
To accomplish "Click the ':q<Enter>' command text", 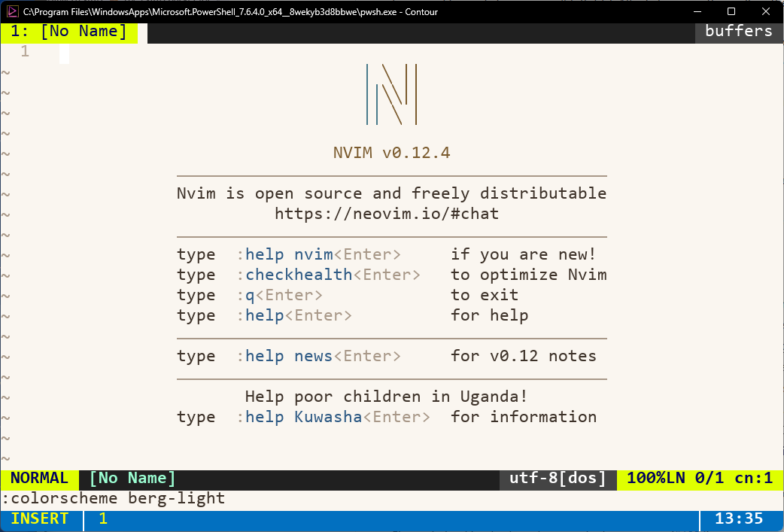I will click(279, 295).
